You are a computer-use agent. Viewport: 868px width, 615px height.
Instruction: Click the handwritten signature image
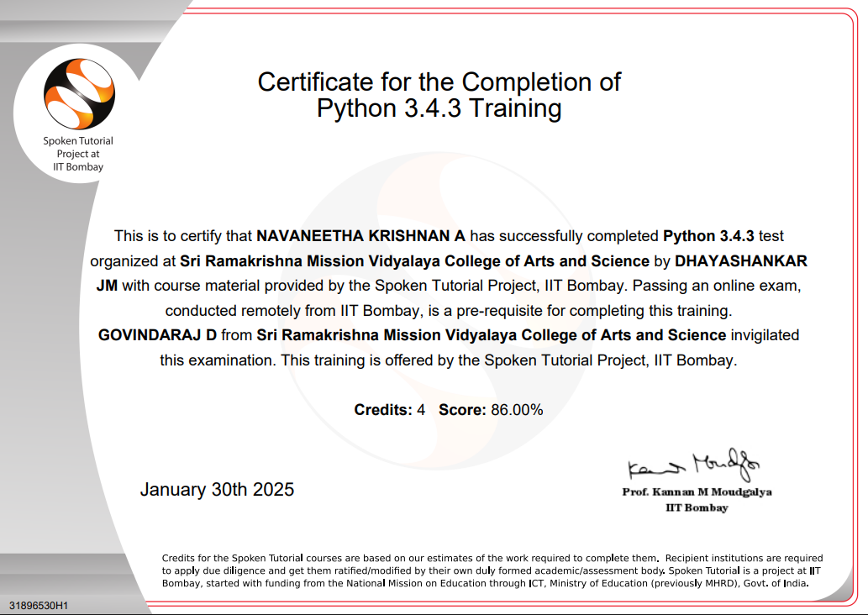click(693, 464)
